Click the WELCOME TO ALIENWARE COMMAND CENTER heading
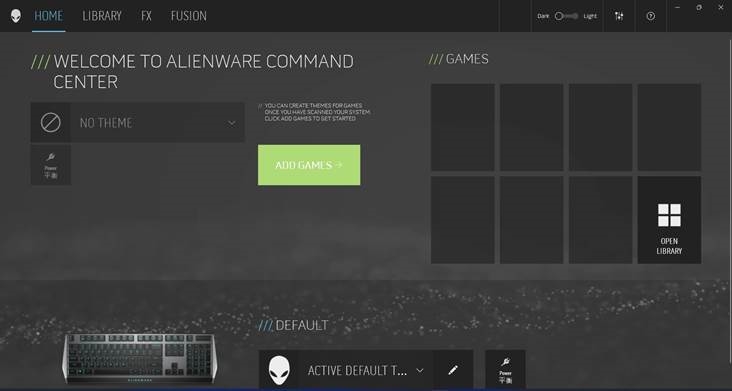The image size is (732, 391). click(x=204, y=71)
